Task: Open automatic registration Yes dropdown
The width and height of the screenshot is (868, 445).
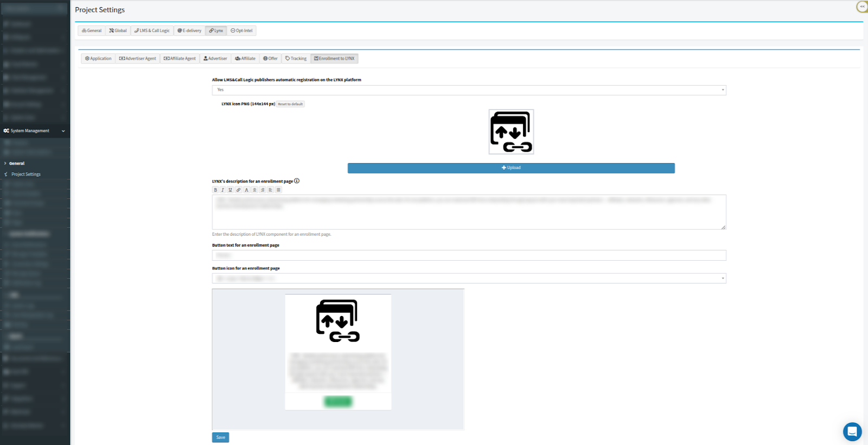Action: (469, 90)
